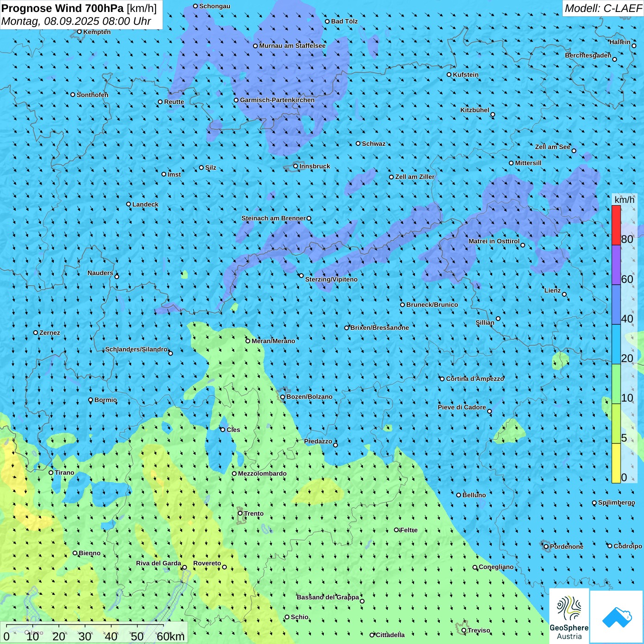Click the date 'Montag, 08.09.2025 08:00 Uhr'
This screenshot has height=644, width=644.
(76, 21)
